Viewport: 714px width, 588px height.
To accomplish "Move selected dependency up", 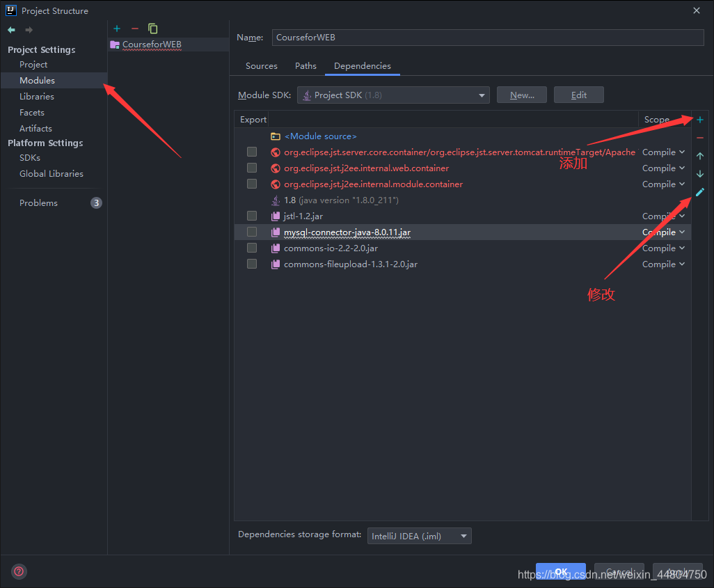I will coord(700,156).
